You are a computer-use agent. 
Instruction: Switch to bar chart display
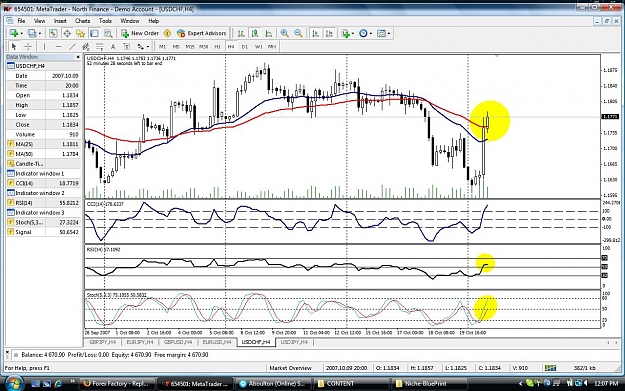pos(241,33)
